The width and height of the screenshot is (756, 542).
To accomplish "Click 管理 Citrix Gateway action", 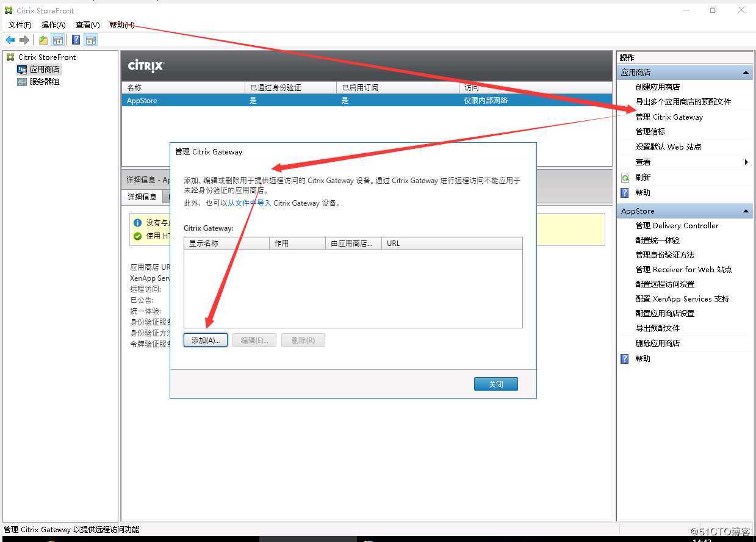I will click(669, 117).
